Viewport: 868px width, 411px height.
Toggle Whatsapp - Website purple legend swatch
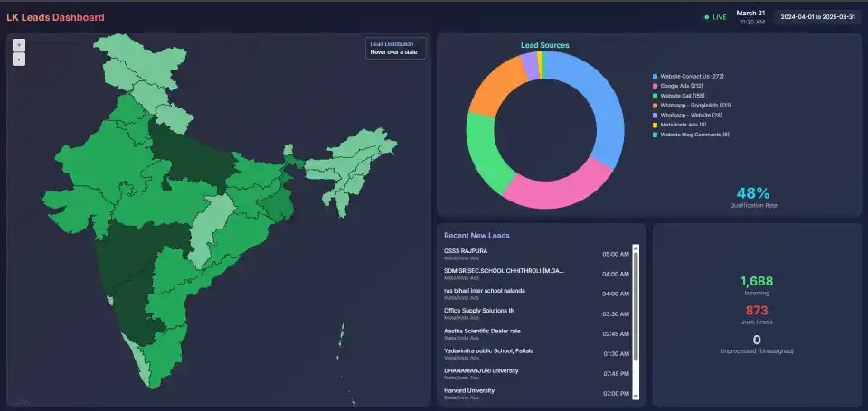coord(656,115)
